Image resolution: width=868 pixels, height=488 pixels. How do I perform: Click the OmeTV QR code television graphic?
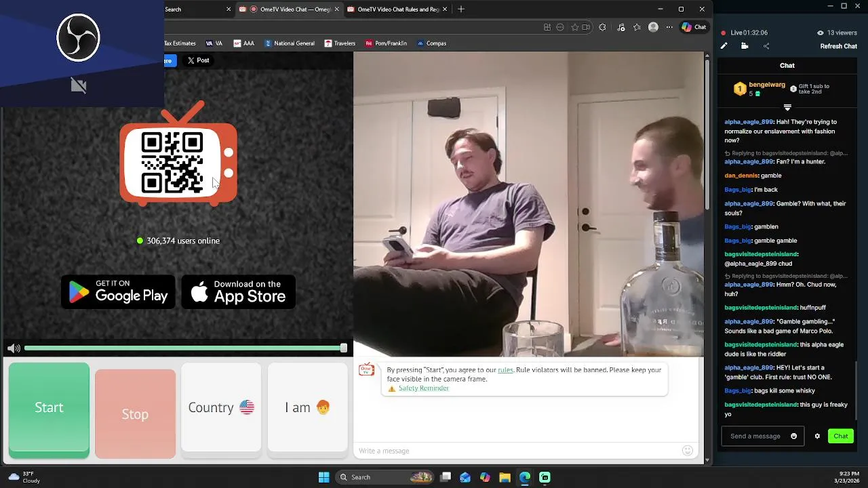(x=178, y=155)
